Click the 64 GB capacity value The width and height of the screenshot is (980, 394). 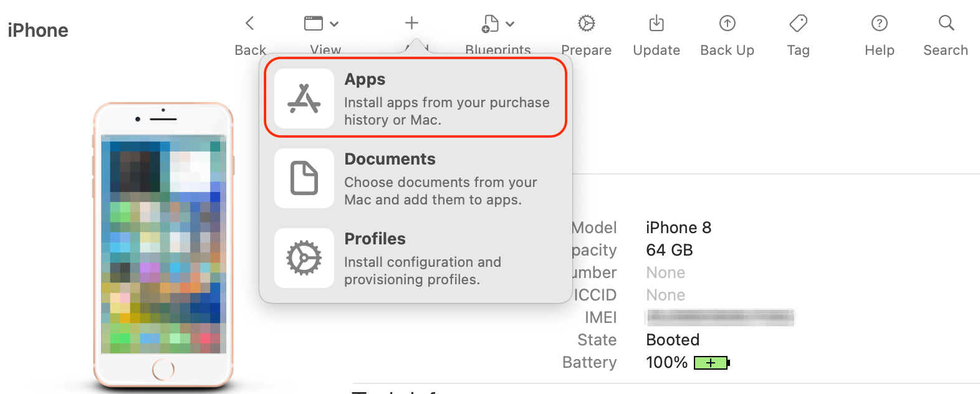[670, 250]
